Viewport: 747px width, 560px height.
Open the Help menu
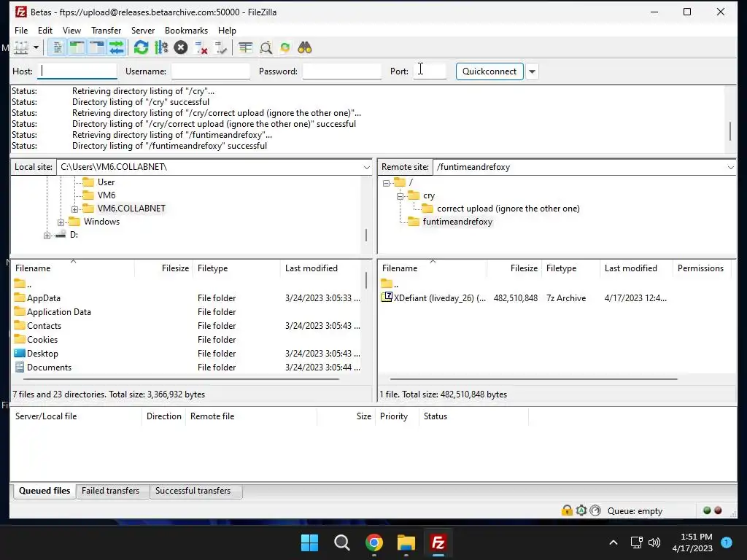(227, 31)
